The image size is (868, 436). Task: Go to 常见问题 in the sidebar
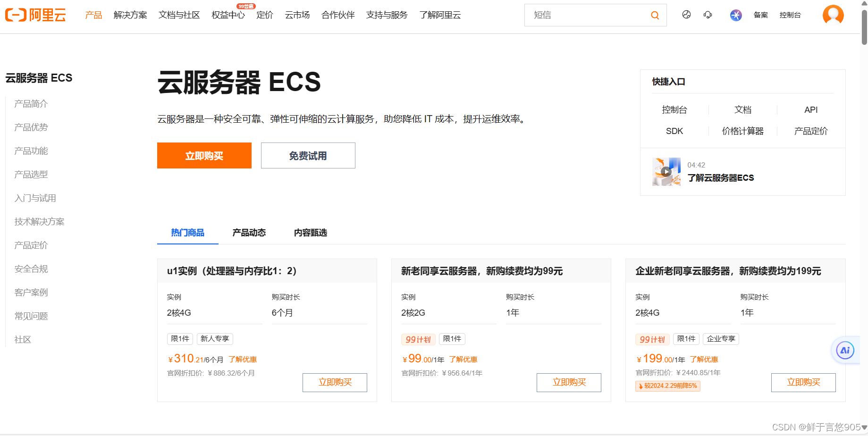[31, 316]
